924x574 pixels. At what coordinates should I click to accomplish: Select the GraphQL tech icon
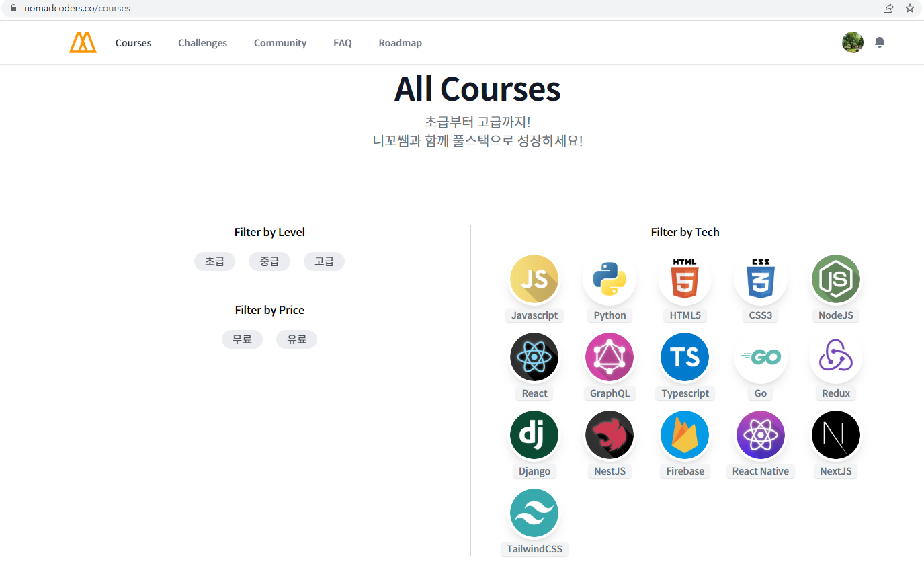point(610,357)
